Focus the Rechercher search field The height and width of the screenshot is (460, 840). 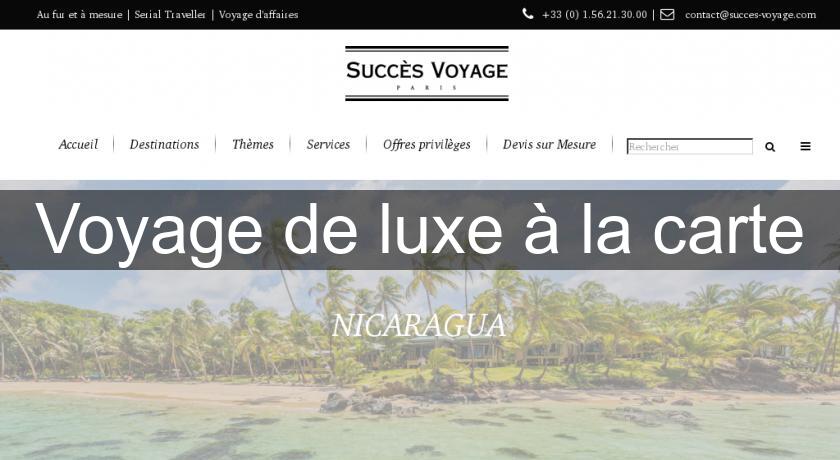(x=689, y=146)
